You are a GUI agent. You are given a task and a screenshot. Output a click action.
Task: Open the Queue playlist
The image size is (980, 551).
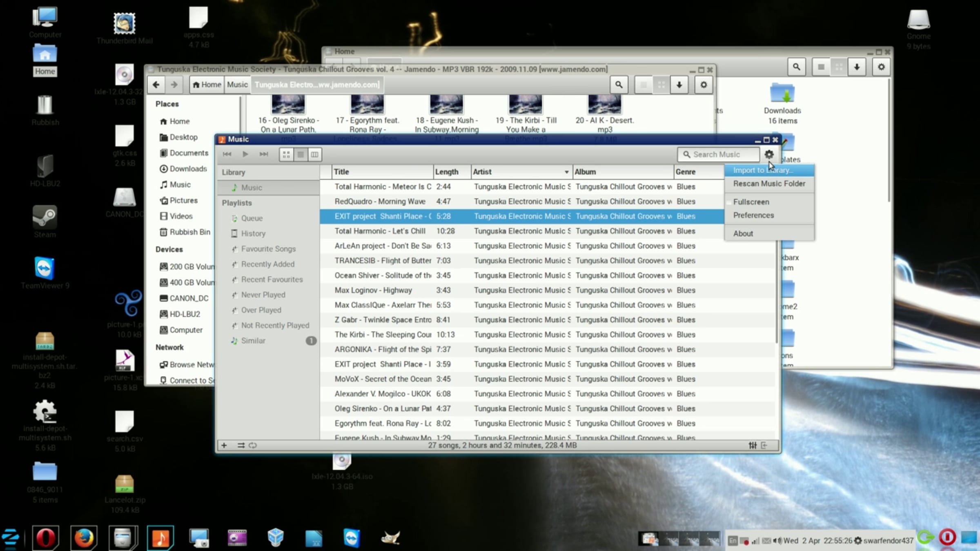coord(268,218)
